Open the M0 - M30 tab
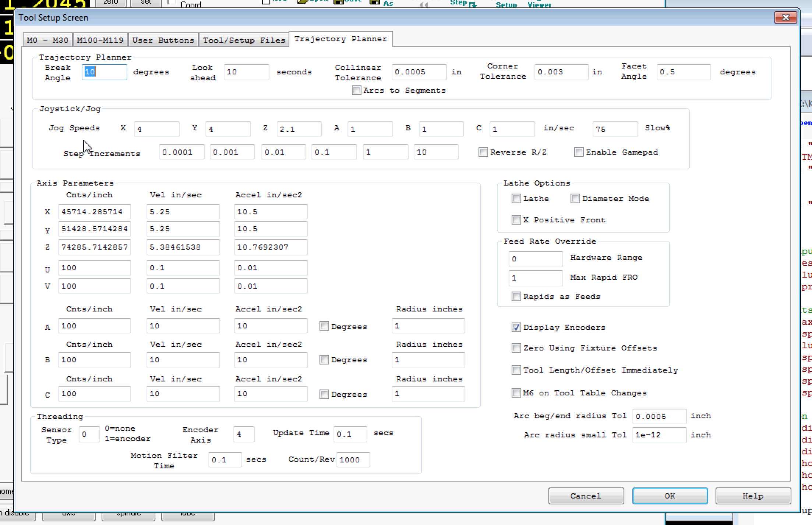This screenshot has height=525, width=812. 47,40
